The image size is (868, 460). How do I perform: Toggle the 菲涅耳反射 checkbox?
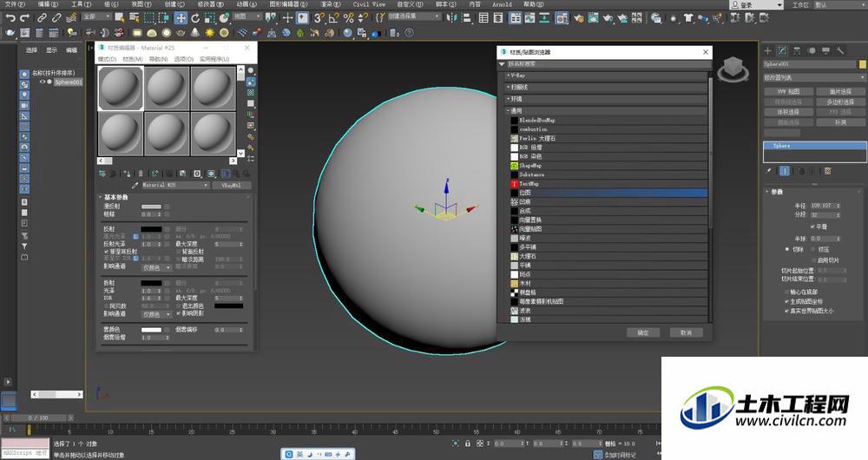(106, 252)
